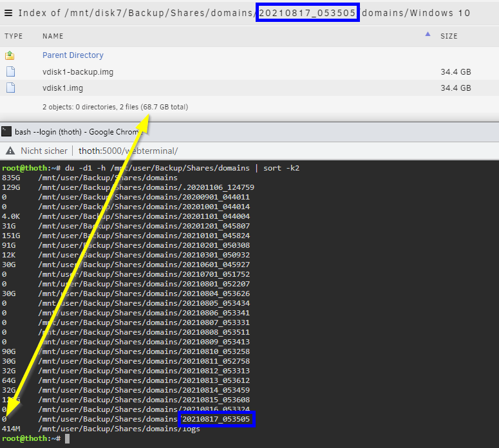Viewport: 499px width, 448px height.
Task: Click the thoth:5000/webterminal/ address field
Action: (x=128, y=151)
